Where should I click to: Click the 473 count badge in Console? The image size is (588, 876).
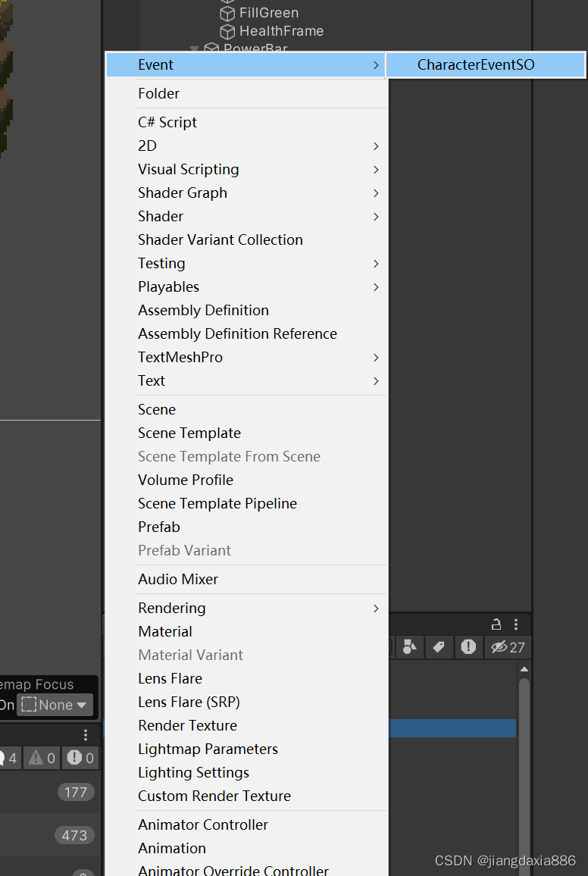pyautogui.click(x=74, y=836)
